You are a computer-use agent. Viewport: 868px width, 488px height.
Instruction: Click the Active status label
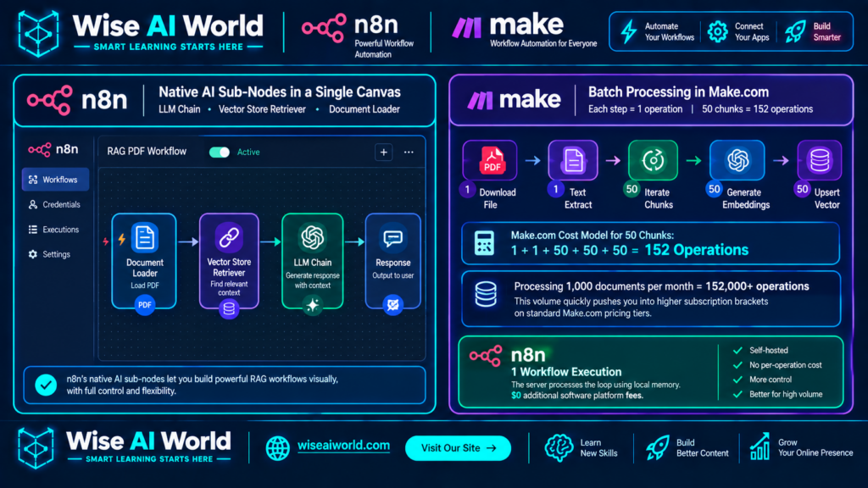click(x=248, y=152)
